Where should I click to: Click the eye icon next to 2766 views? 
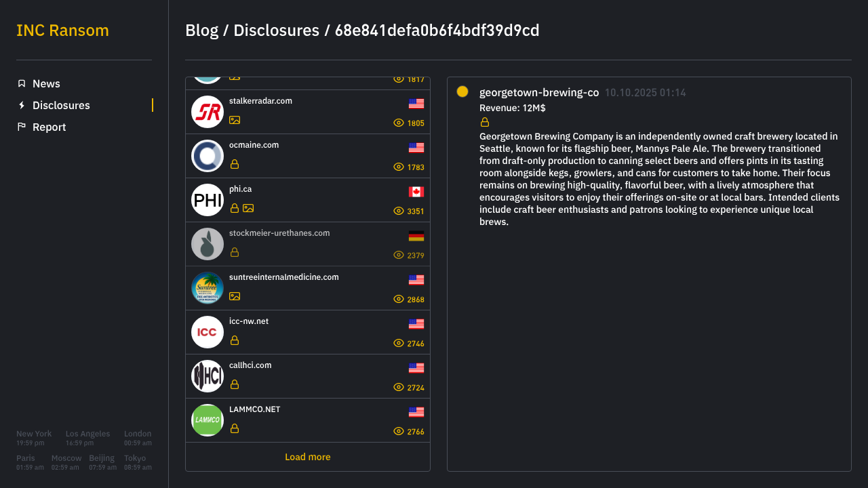click(399, 431)
